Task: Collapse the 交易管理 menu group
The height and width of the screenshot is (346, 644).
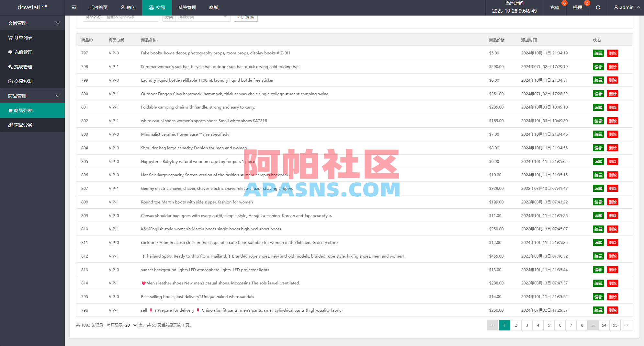Action: [x=32, y=23]
